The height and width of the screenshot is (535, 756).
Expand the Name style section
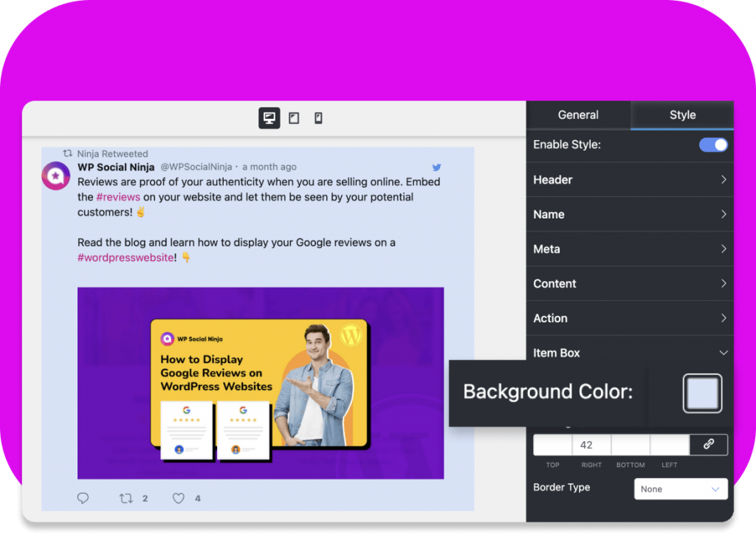(630, 215)
